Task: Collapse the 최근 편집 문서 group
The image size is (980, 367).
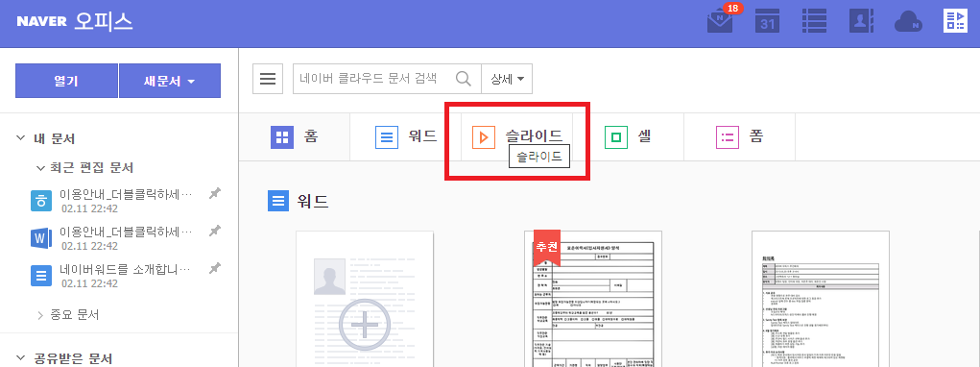Action: point(40,168)
